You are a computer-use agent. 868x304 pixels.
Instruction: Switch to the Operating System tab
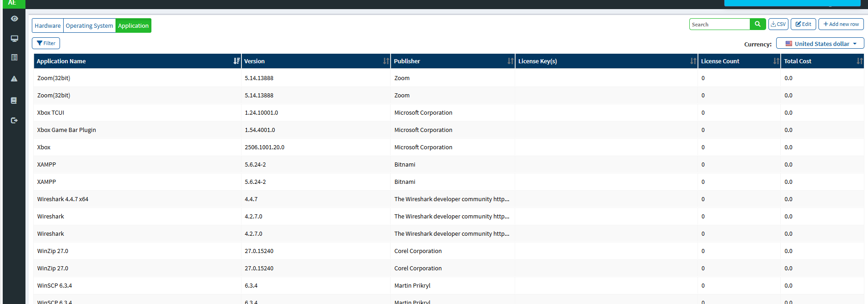click(90, 25)
